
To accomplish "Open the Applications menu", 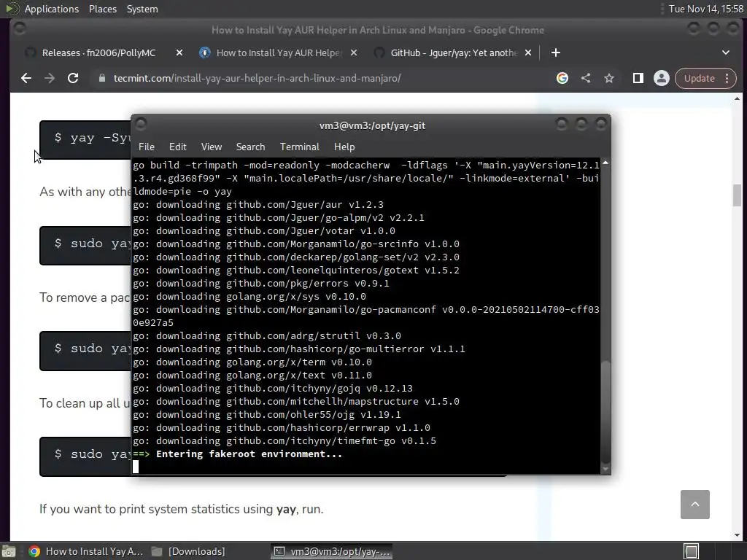I will click(x=52, y=9).
